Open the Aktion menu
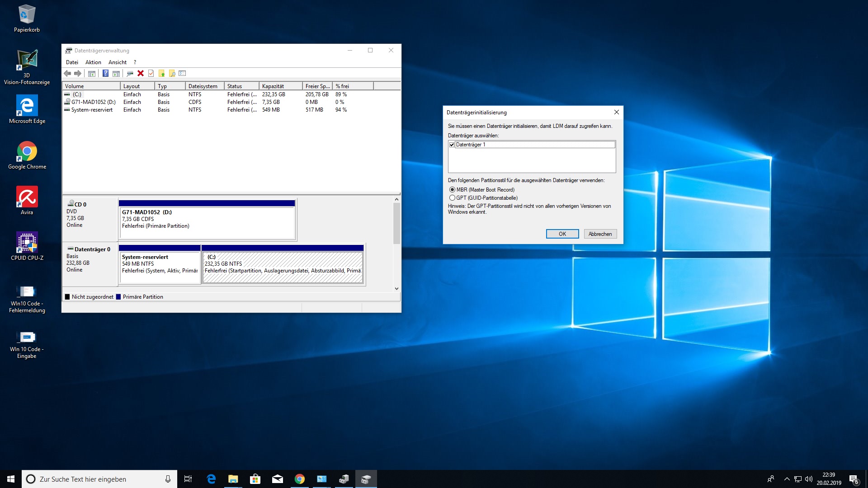Viewport: 868px width, 488px height. 93,62
